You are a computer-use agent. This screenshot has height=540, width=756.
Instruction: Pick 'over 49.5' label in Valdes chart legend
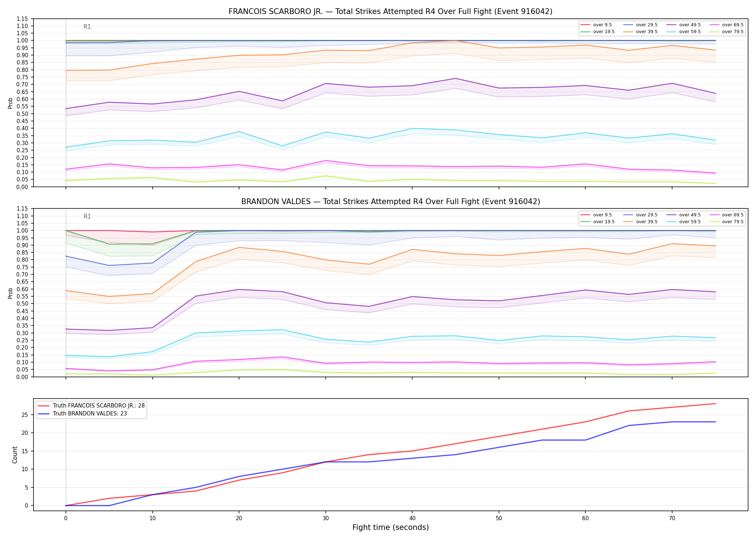tap(690, 215)
